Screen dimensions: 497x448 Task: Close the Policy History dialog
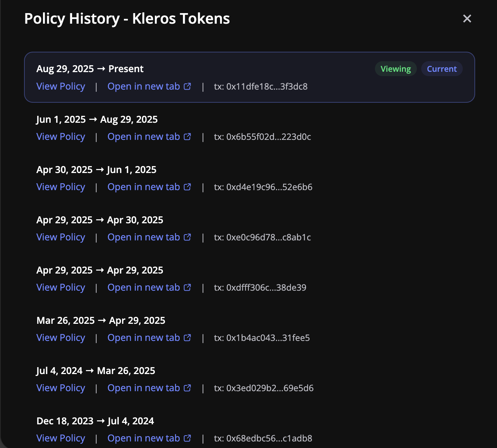[x=467, y=19]
